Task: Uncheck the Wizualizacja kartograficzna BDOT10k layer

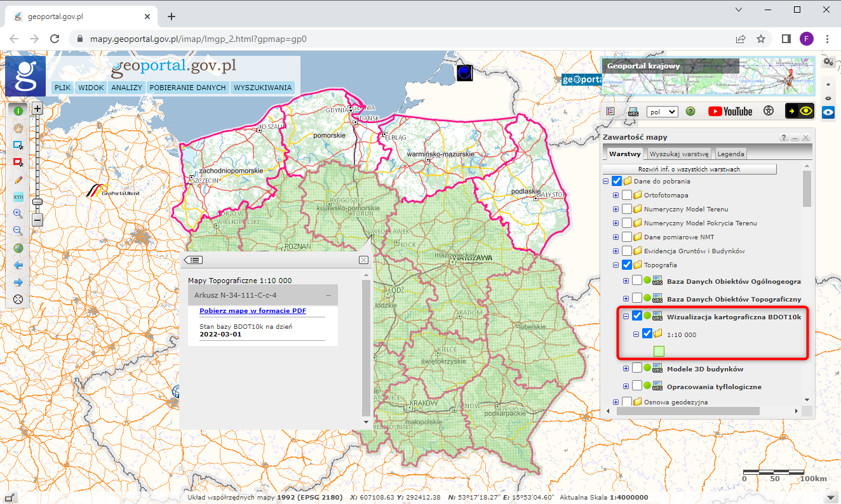Action: pos(637,316)
